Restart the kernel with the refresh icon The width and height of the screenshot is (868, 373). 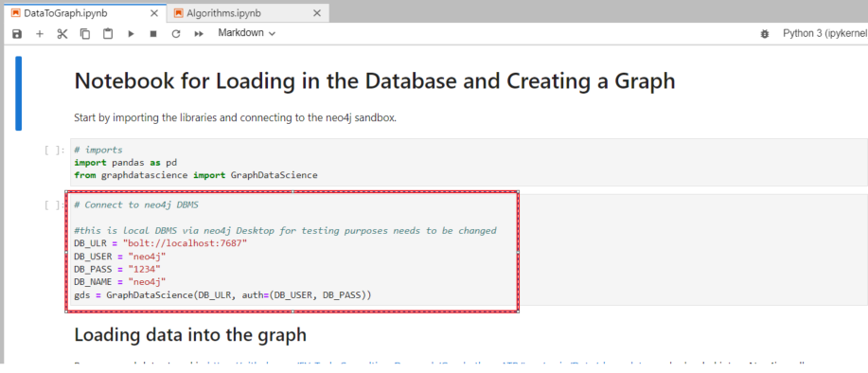(176, 34)
